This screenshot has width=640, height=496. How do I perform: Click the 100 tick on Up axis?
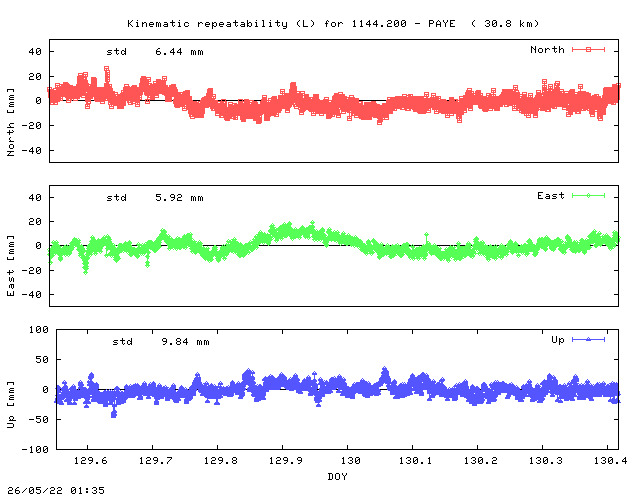pyautogui.click(x=38, y=329)
